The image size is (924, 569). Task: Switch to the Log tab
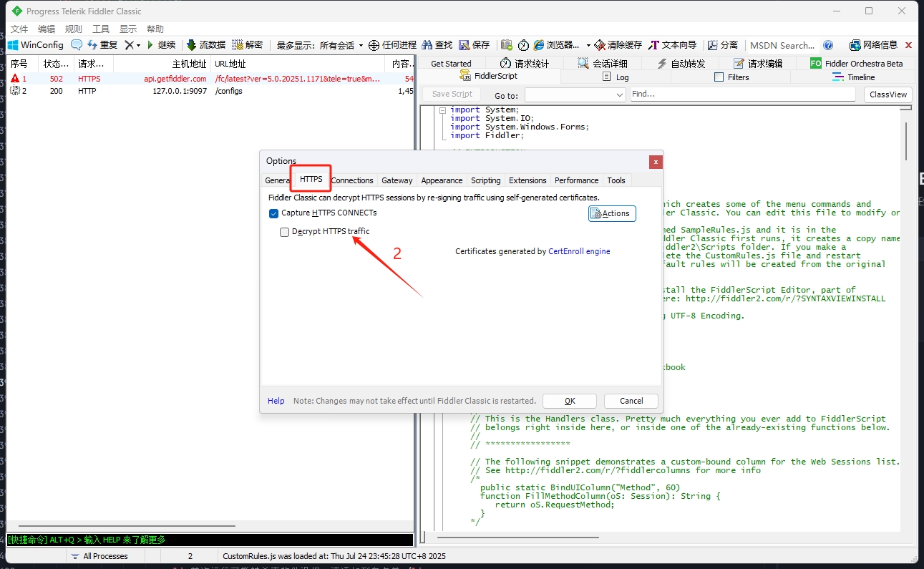[616, 77]
